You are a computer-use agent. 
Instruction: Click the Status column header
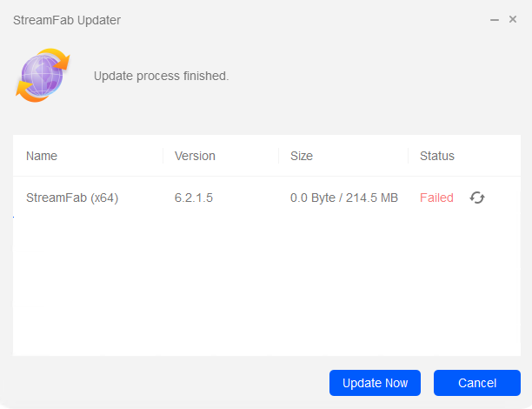(x=437, y=156)
